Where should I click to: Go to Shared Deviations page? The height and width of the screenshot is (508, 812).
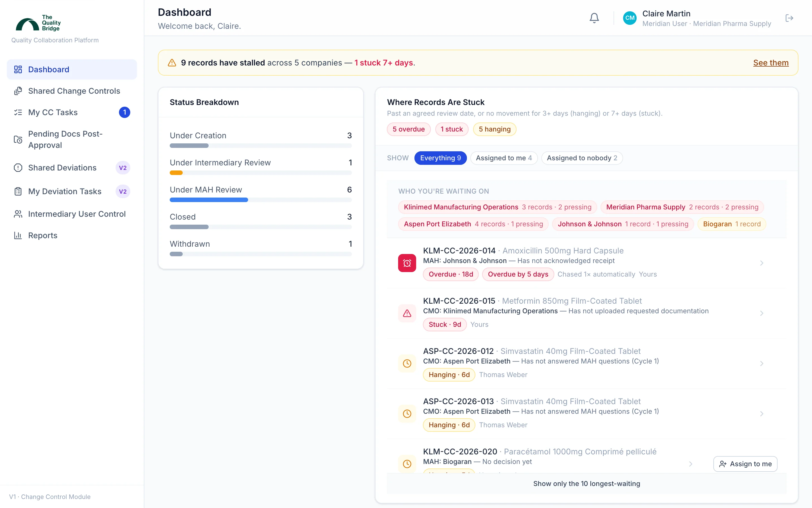click(72, 168)
